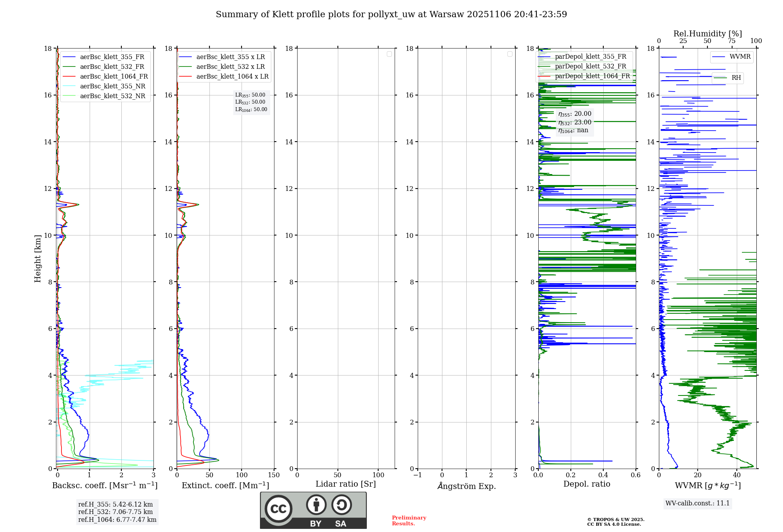Image resolution: width=783 pixels, height=532 pixels.
Task: Click the aerBsc_klett_355_NR cyan legend entry
Action: (x=112, y=86)
